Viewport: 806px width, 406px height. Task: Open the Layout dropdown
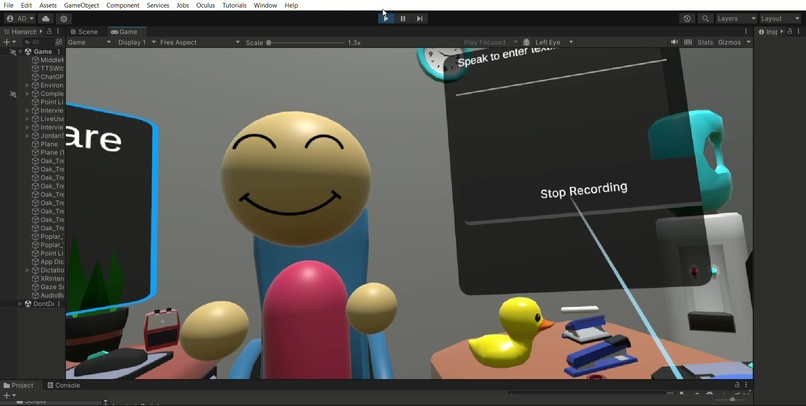click(780, 19)
